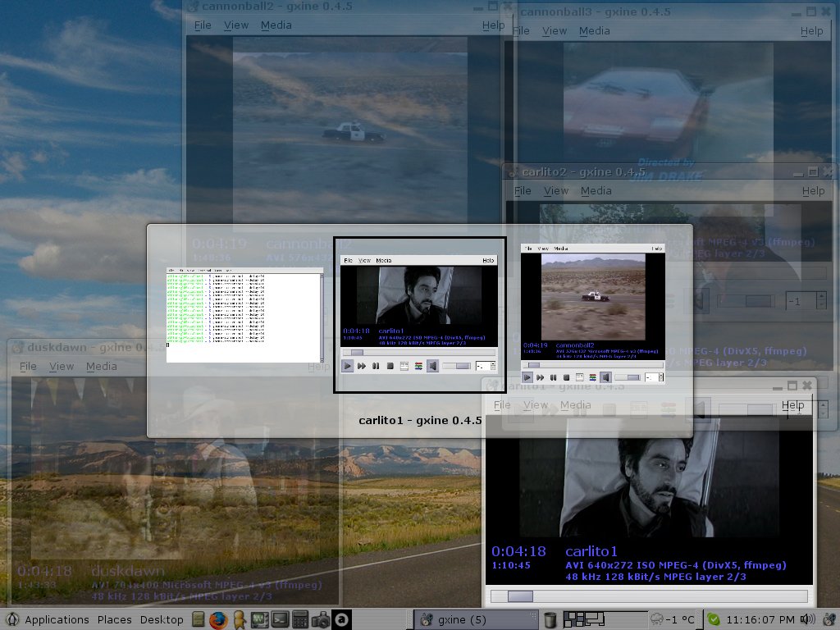Select cannonball2 thumbnail in window switcher

coord(593,314)
